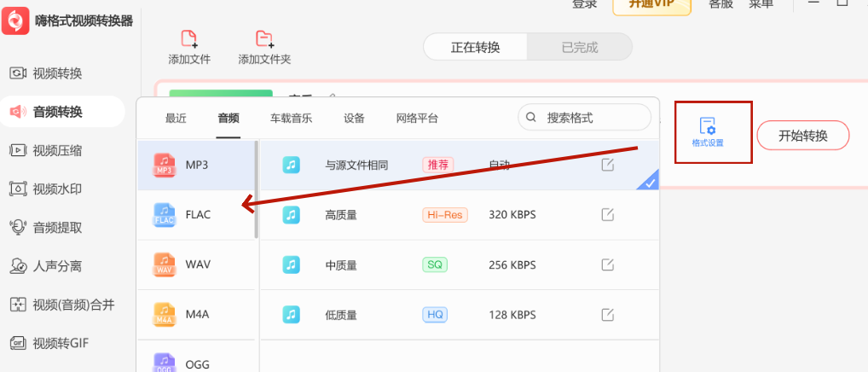The width and height of the screenshot is (868, 372).
Task: Choose the M4A format icon
Action: (165, 315)
